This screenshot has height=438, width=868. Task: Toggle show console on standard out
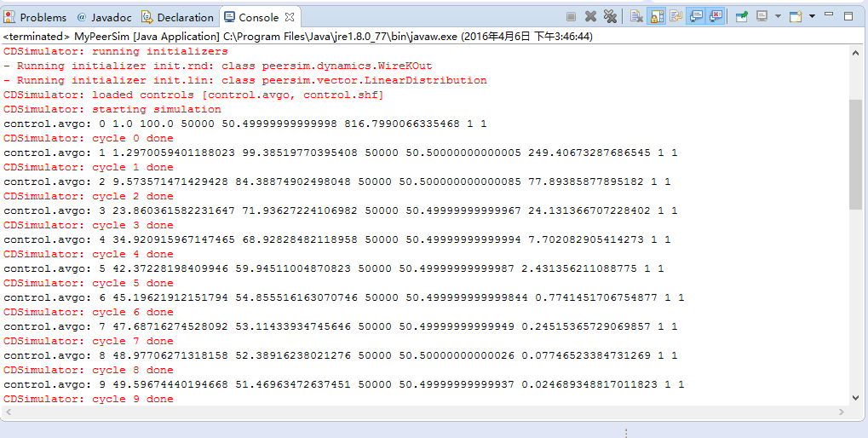(695, 17)
